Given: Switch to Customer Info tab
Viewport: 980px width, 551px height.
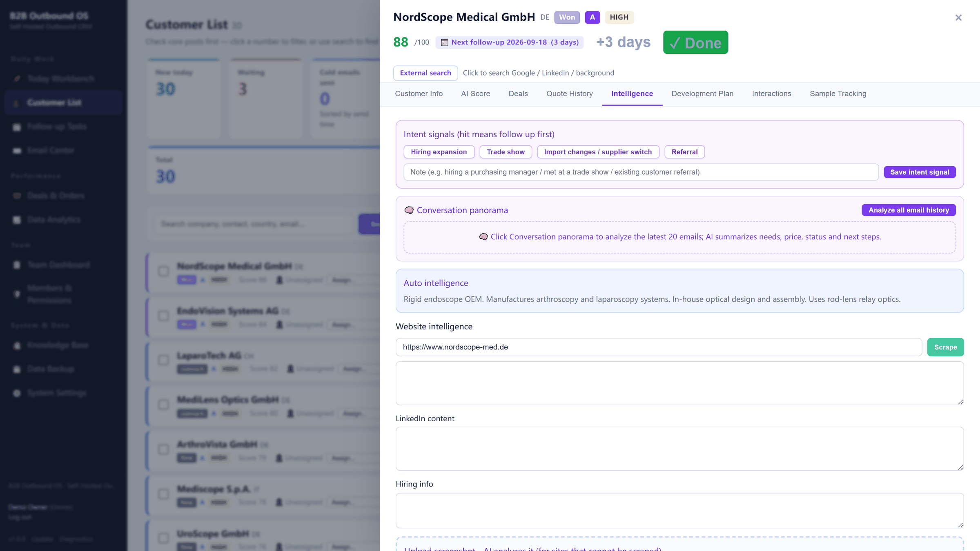Looking at the screenshot, I should tap(419, 93).
